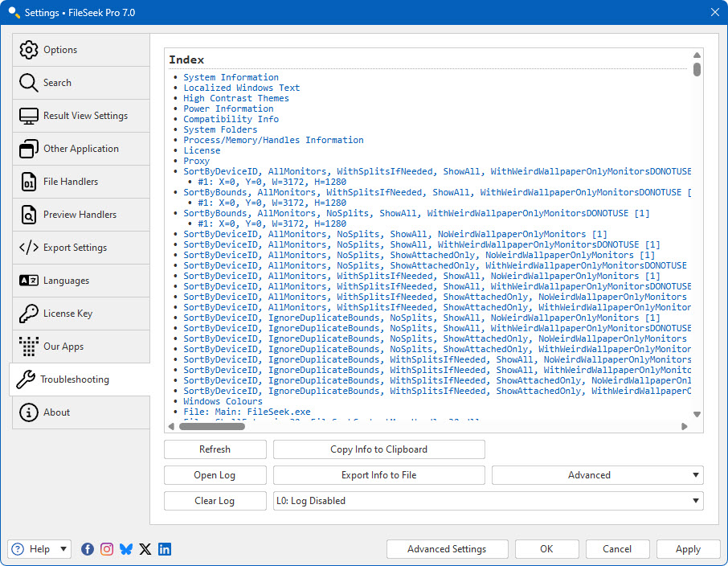Open Advanced Settings
The width and height of the screenshot is (728, 566).
[447, 549]
